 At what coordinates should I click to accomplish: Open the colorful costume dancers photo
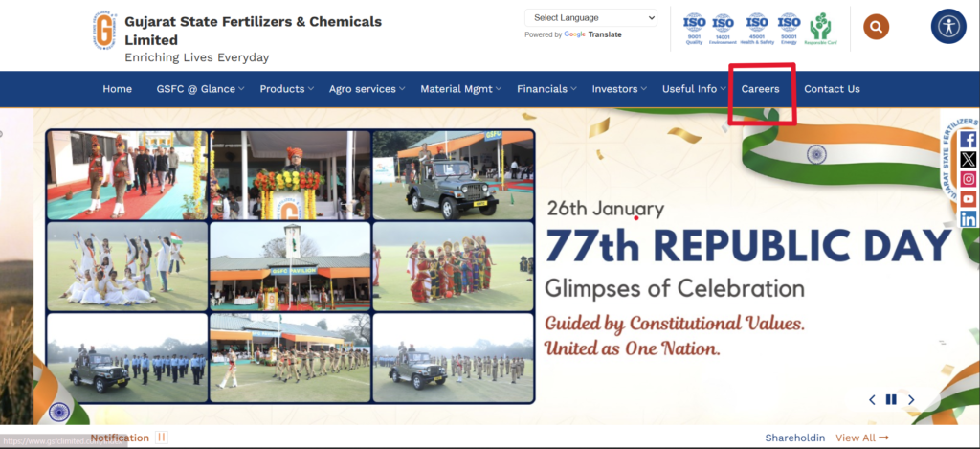(x=453, y=266)
